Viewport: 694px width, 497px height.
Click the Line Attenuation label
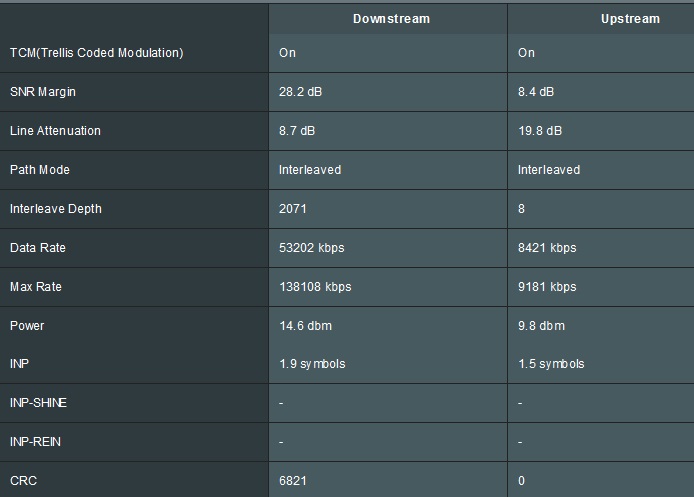[x=55, y=131]
